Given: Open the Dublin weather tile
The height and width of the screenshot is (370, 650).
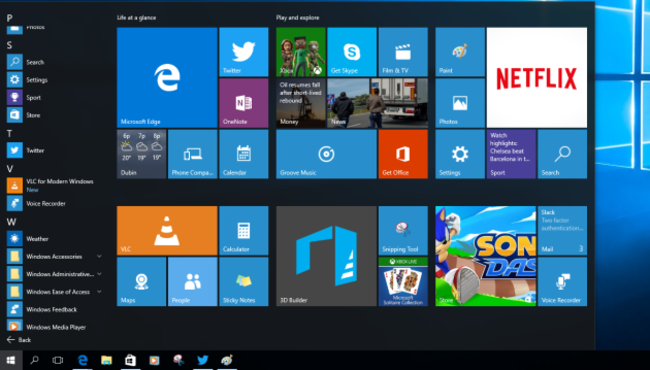Looking at the screenshot, I should pos(141,154).
